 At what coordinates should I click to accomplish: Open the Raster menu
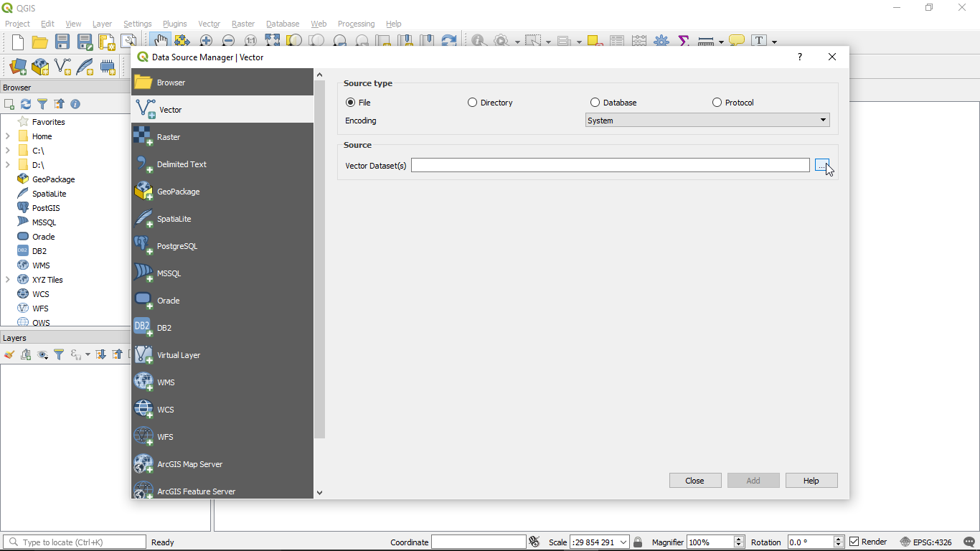pyautogui.click(x=243, y=24)
